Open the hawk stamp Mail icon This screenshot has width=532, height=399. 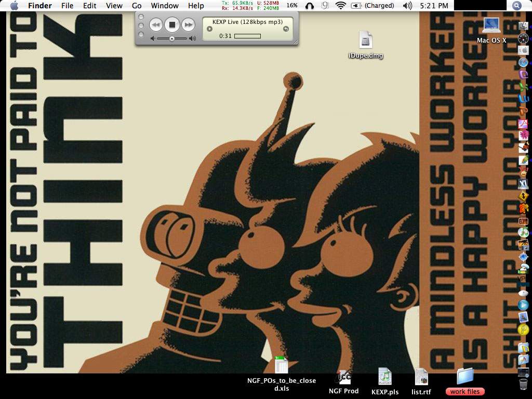524,317
